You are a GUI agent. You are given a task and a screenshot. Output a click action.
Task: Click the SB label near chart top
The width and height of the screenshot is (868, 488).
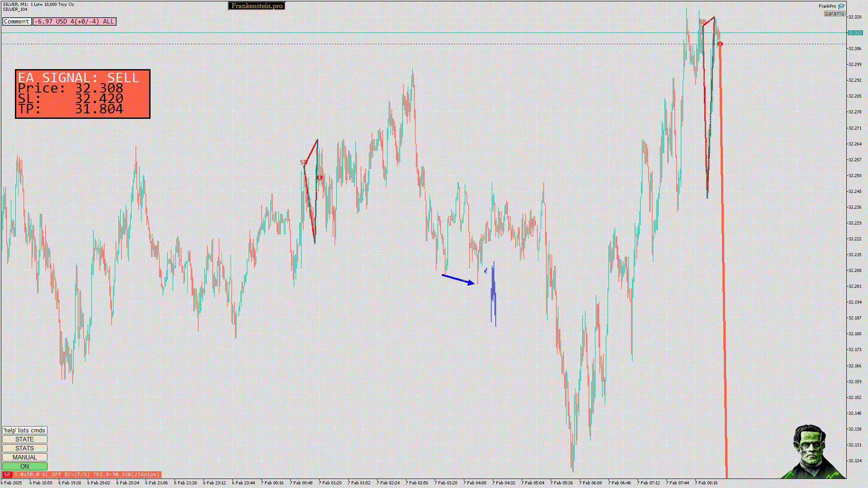(x=702, y=22)
